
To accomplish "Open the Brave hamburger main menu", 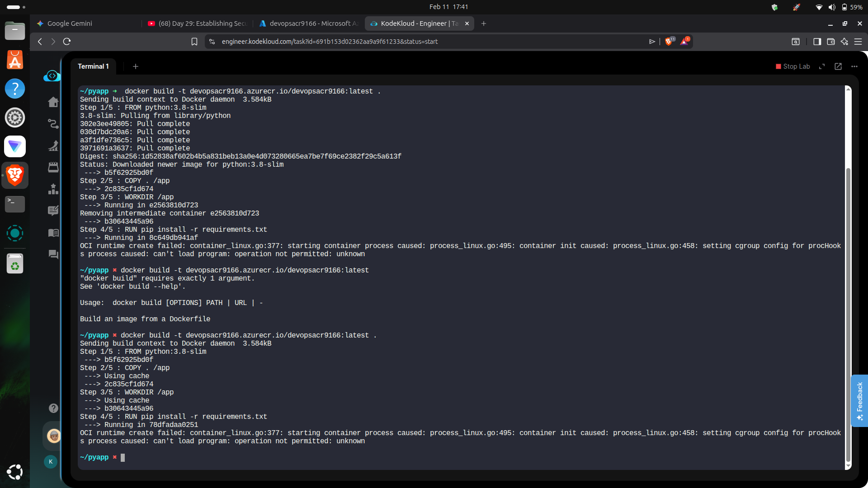I will point(858,42).
